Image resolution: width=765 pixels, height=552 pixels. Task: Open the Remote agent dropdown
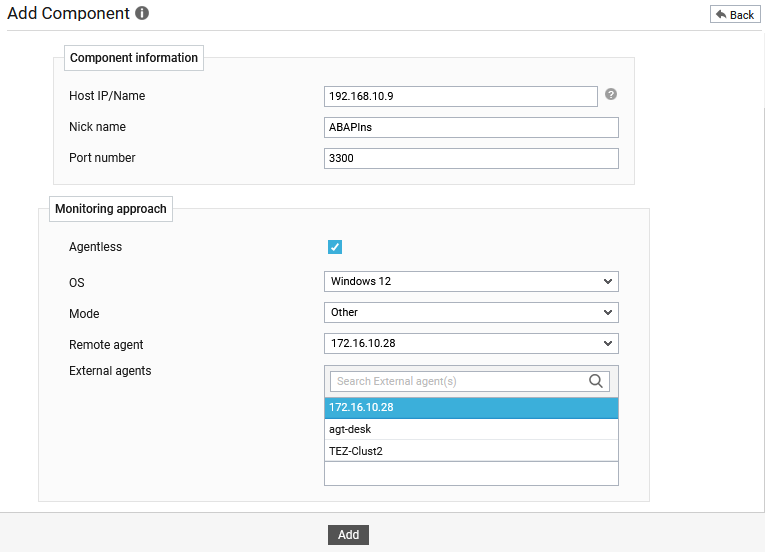(471, 344)
